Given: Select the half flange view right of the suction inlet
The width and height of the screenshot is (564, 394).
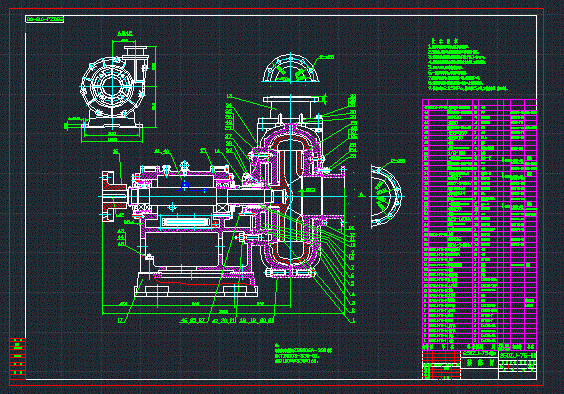Looking at the screenshot, I should coord(386,196).
